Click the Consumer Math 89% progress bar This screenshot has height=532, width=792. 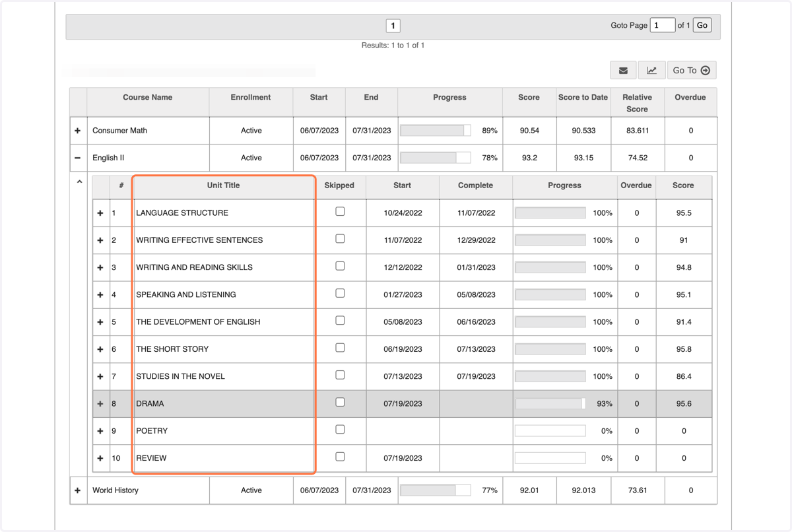point(436,131)
